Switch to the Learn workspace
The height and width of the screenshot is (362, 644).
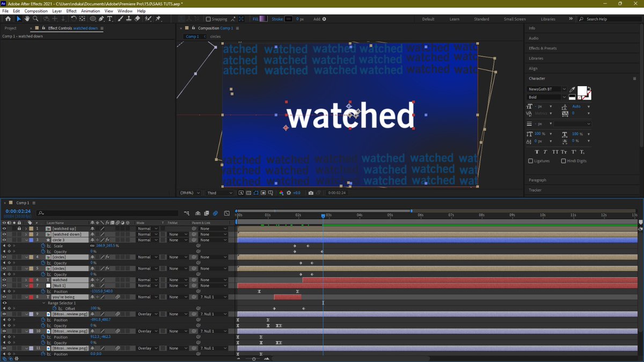454,19
